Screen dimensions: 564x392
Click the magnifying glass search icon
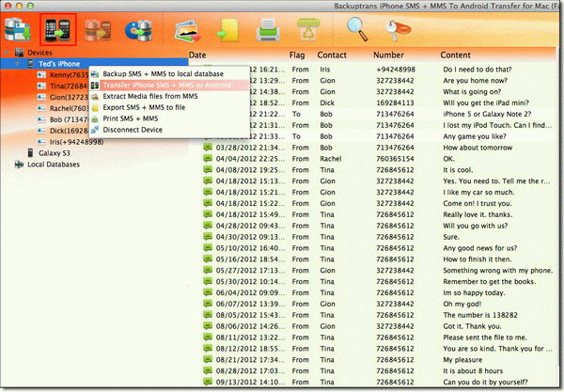pos(357,29)
